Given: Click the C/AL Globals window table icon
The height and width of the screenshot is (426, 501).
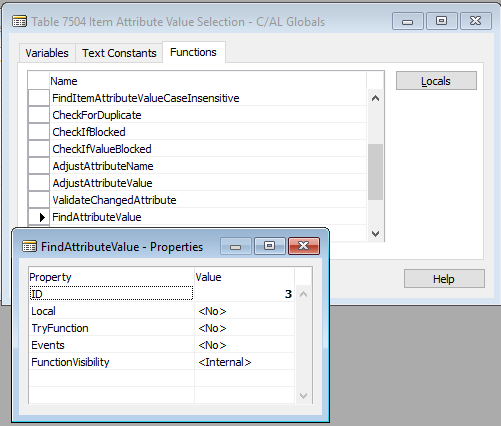Looking at the screenshot, I should click(x=19, y=22).
